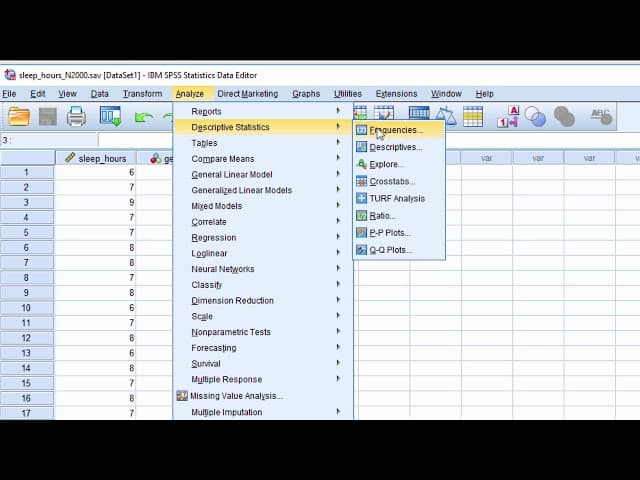
Task: Click the ruler icon beside sleep_hours
Action: 70,158
